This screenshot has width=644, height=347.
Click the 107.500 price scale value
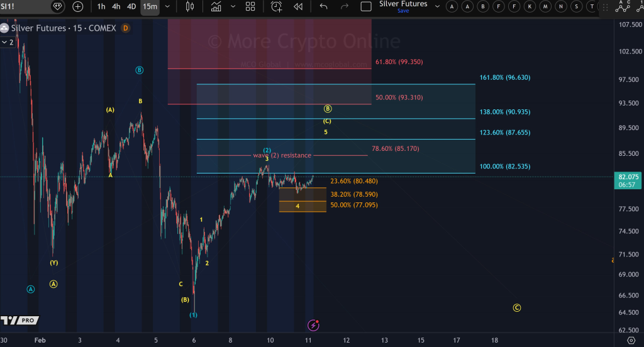[x=630, y=25]
